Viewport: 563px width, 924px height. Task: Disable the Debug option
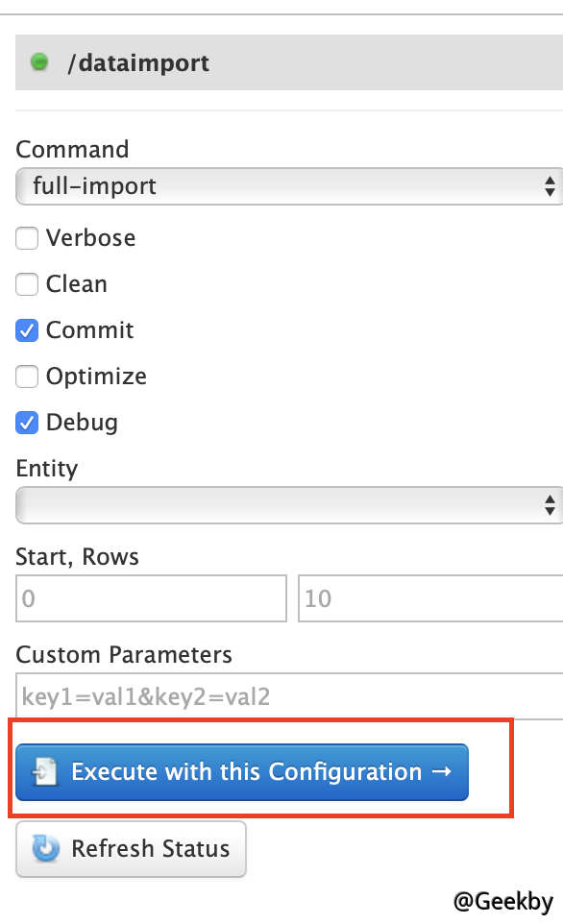coord(26,422)
